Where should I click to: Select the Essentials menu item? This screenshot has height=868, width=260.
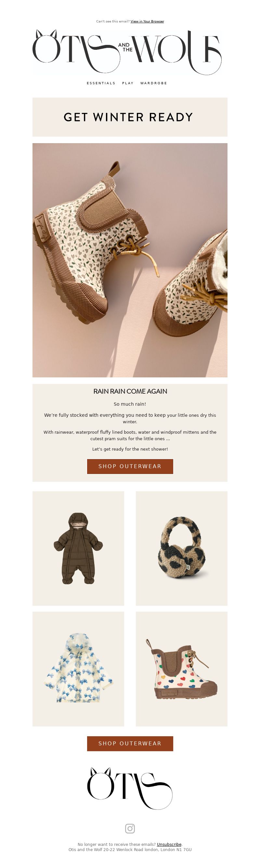pos(101,83)
